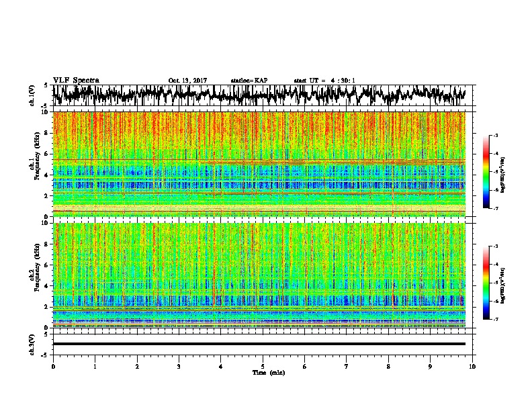This screenshot has width=532, height=411.
Task: Click the "-7" label on ch.2 colorbar
Action: point(495,319)
